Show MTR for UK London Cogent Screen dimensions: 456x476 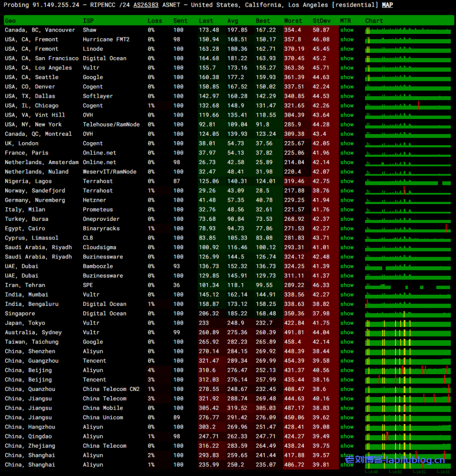coord(346,144)
